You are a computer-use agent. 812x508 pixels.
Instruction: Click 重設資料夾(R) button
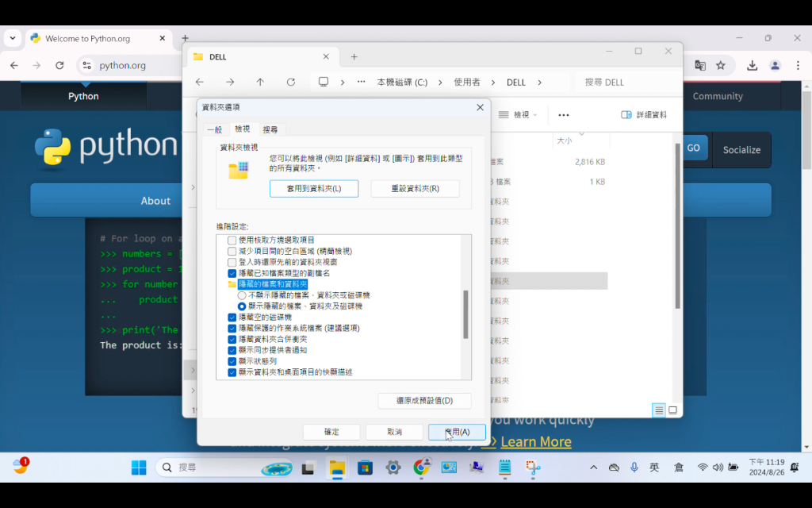[415, 189]
